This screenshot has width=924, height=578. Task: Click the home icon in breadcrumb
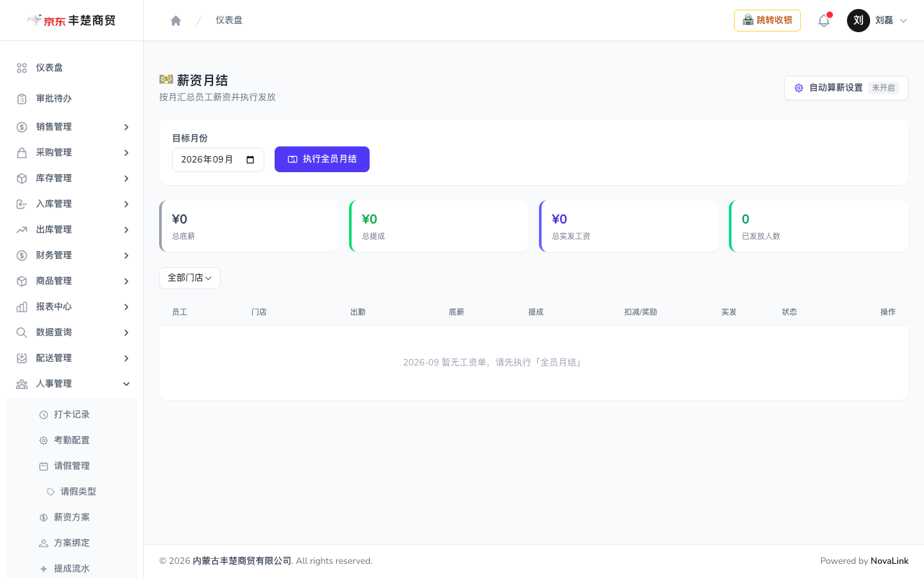[176, 21]
